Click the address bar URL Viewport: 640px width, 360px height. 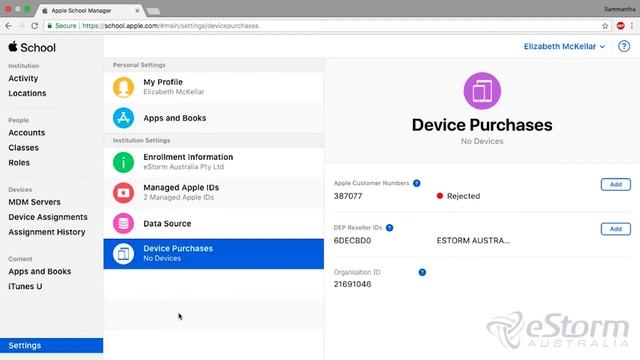[171, 26]
